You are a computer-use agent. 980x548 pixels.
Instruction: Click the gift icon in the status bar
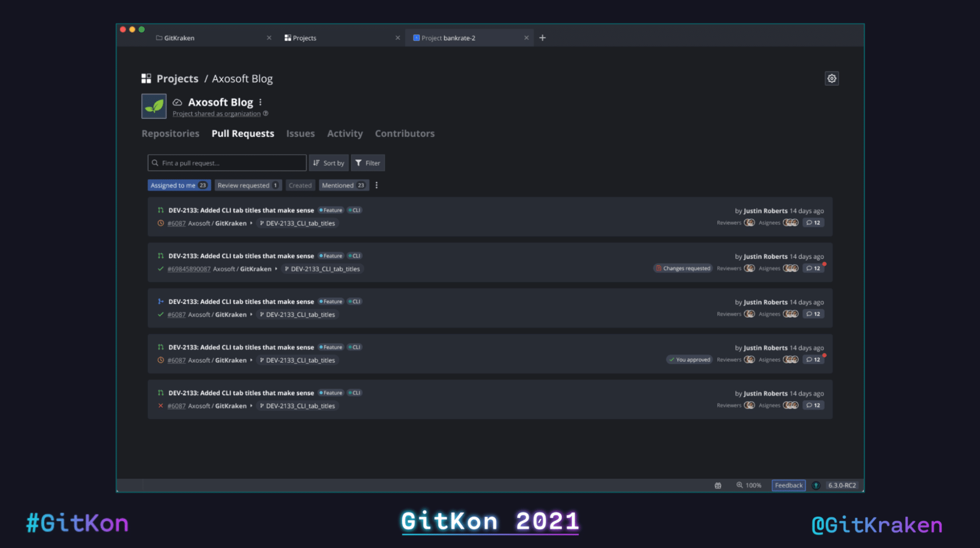point(718,485)
